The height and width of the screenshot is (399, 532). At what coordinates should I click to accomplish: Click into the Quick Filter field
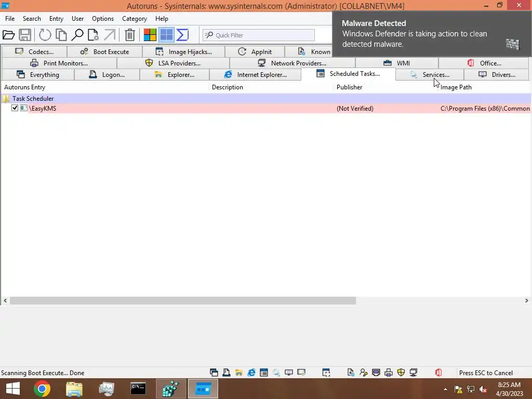point(259,35)
